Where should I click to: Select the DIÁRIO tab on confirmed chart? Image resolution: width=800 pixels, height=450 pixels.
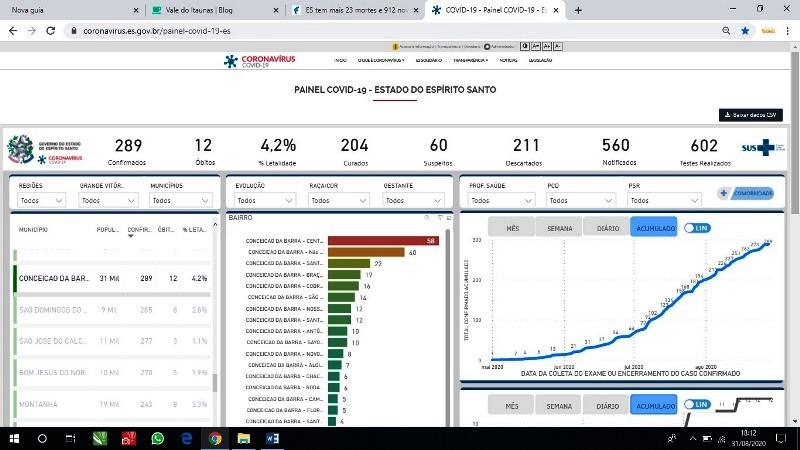point(608,228)
